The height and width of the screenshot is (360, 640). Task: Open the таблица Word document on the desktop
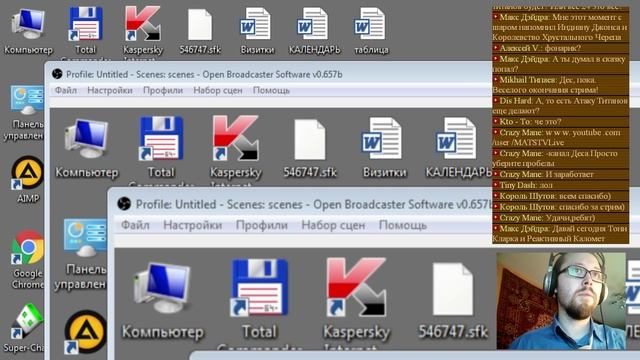(371, 32)
